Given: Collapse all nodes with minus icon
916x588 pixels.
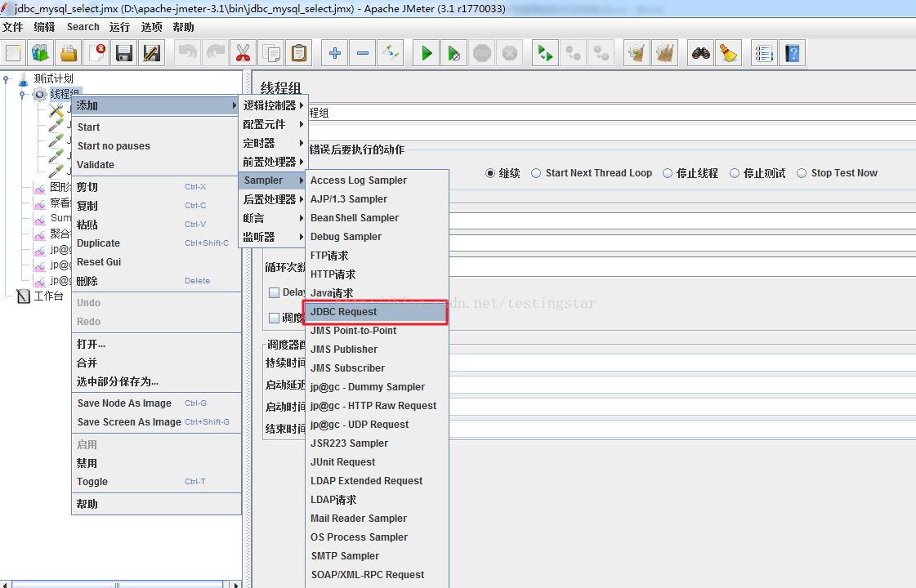Looking at the screenshot, I should coord(363,53).
